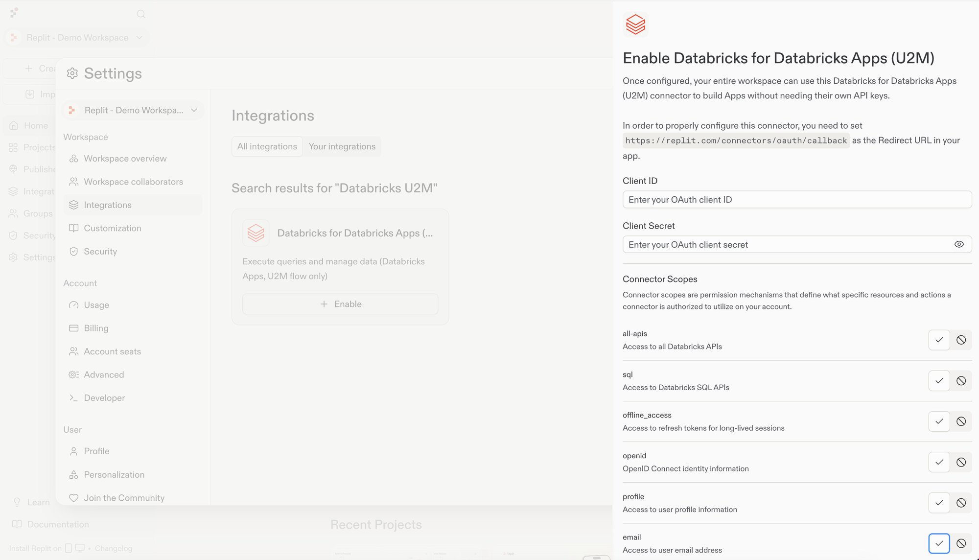Image resolution: width=979 pixels, height=560 pixels.
Task: Switch to the All integrations tab
Action: 267,146
